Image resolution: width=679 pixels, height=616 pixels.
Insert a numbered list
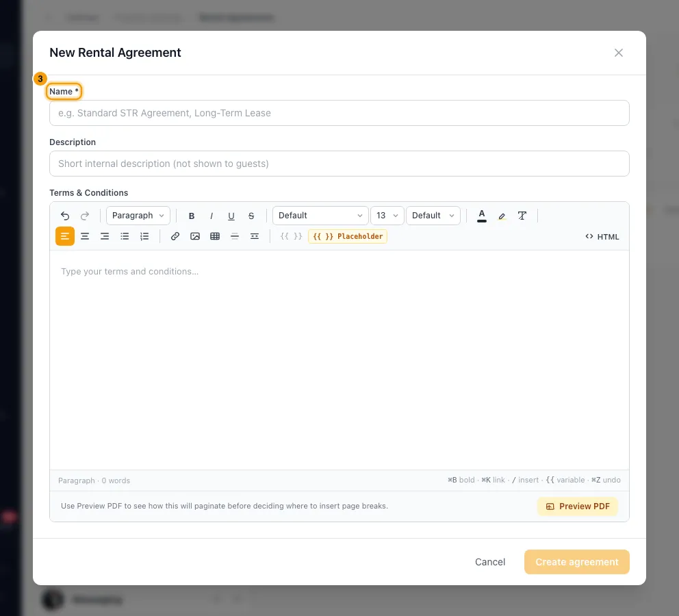click(144, 236)
